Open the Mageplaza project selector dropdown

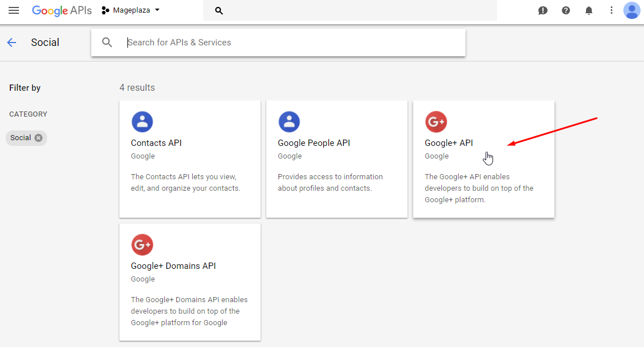[x=131, y=10]
